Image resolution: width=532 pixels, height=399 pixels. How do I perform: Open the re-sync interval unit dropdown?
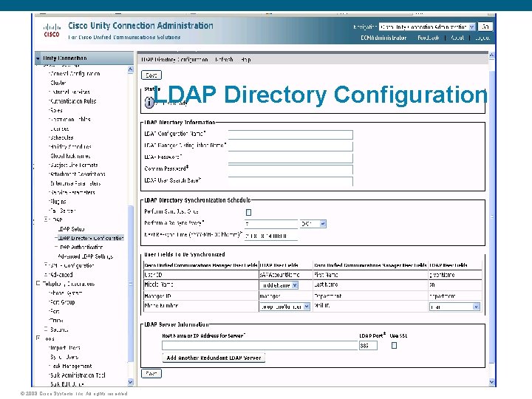point(313,224)
